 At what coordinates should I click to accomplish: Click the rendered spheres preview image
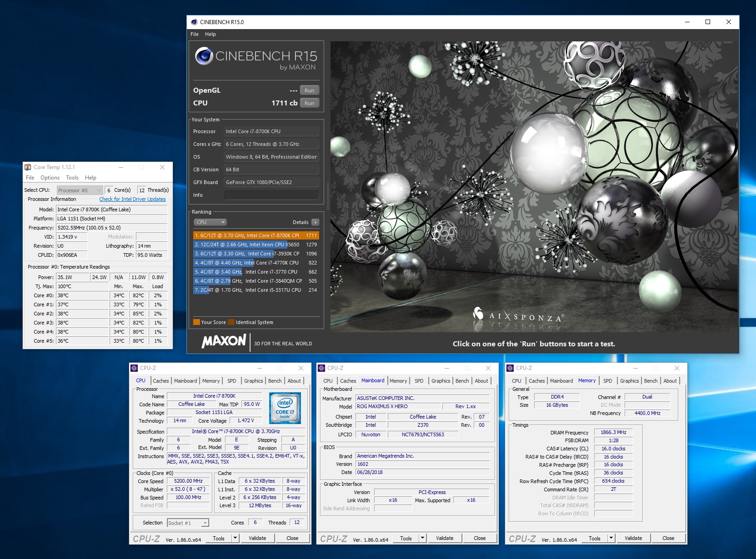(x=535, y=187)
